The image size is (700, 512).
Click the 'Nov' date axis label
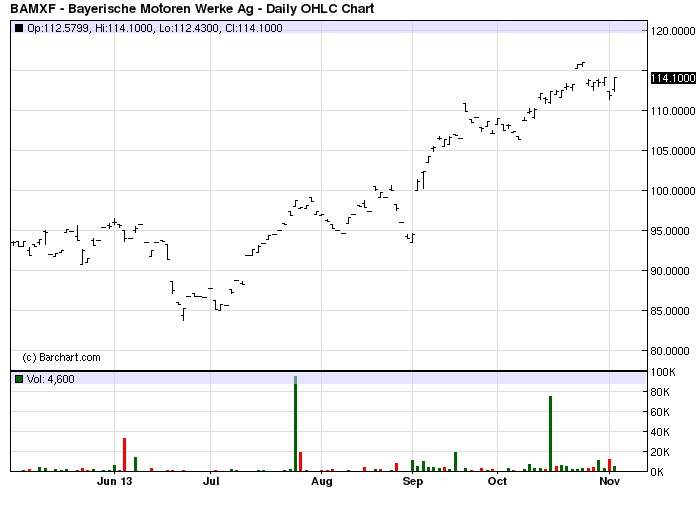(609, 481)
